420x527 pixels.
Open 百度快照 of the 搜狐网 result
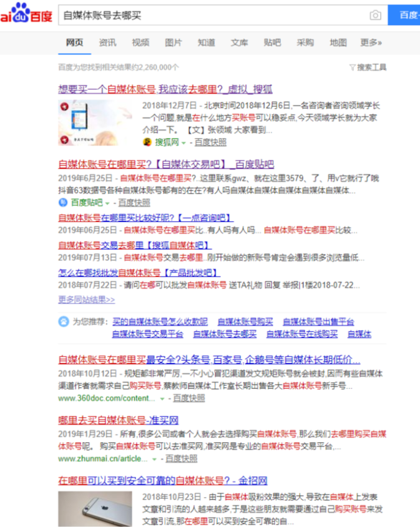(x=210, y=142)
